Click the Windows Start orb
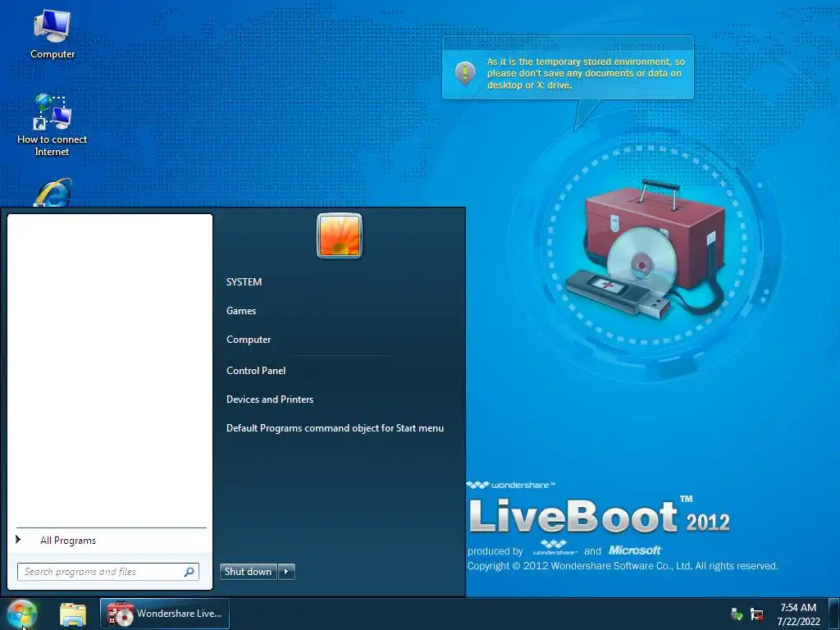 (22, 614)
